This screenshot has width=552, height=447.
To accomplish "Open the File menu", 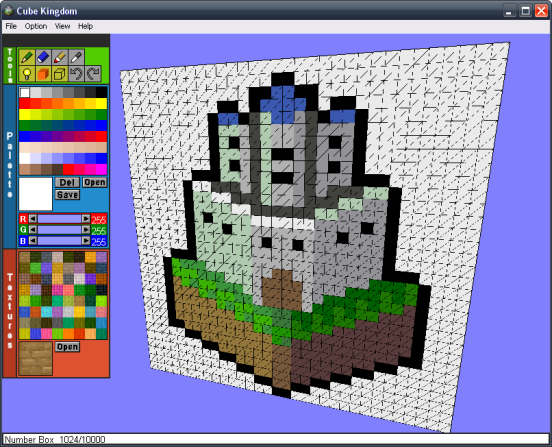I will coord(11,26).
